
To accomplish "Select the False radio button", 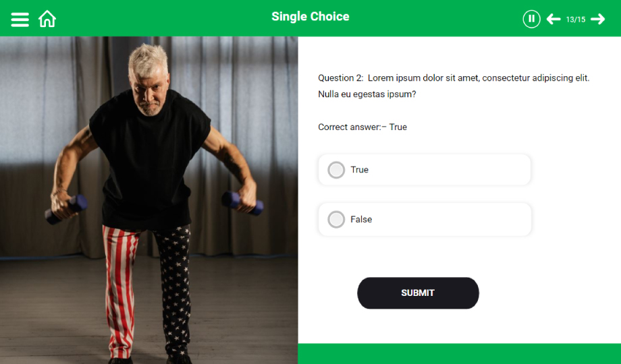I will [x=336, y=219].
